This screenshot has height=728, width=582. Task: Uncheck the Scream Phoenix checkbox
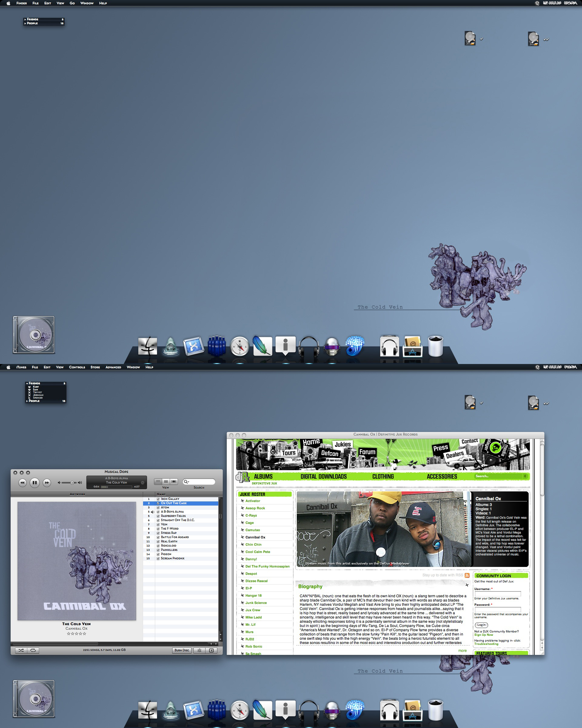158,558
